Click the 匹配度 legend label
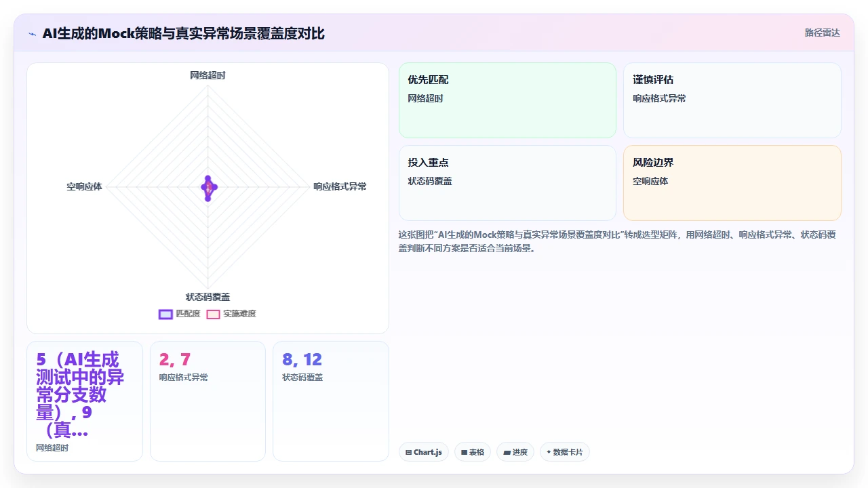This screenshot has height=488, width=868. 188,314
